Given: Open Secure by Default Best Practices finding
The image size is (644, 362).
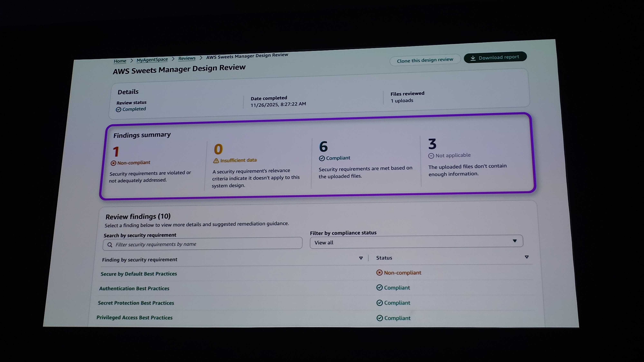Looking at the screenshot, I should (x=139, y=274).
